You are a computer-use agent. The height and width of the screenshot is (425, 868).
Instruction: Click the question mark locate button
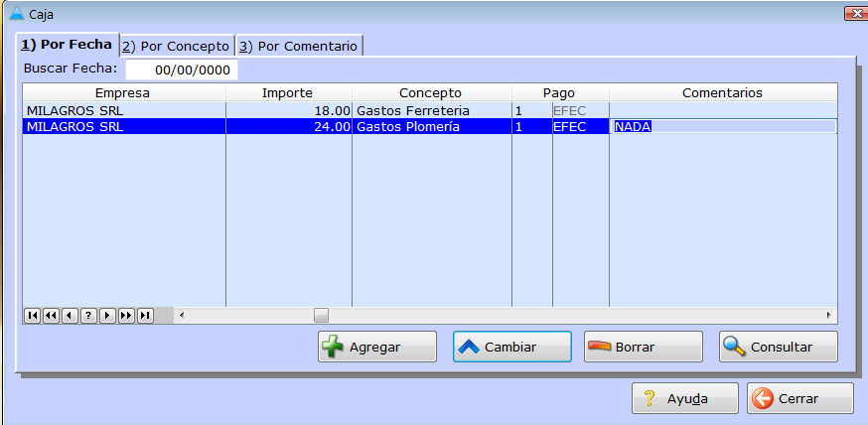click(x=88, y=316)
